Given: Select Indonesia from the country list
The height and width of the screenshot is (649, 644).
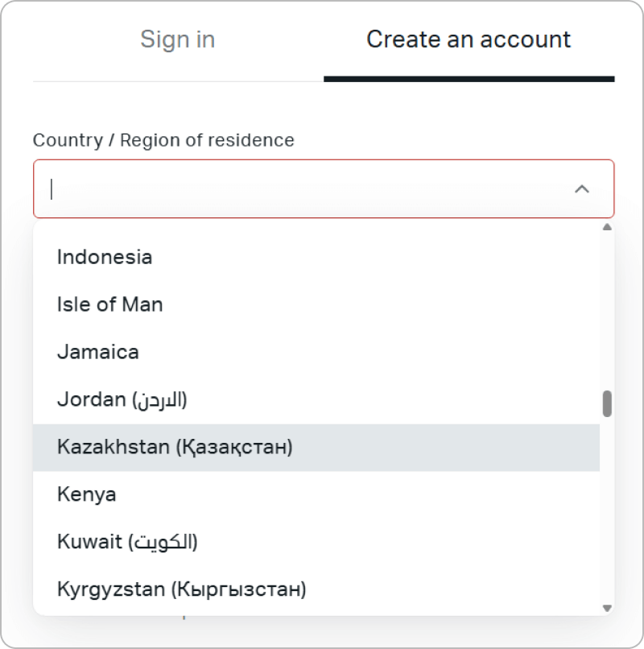Looking at the screenshot, I should [105, 258].
